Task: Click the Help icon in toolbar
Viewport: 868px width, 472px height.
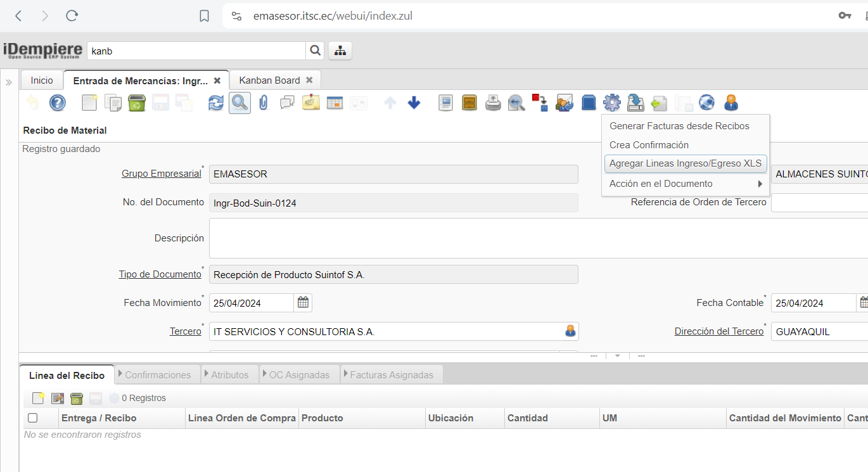Action: tap(57, 103)
